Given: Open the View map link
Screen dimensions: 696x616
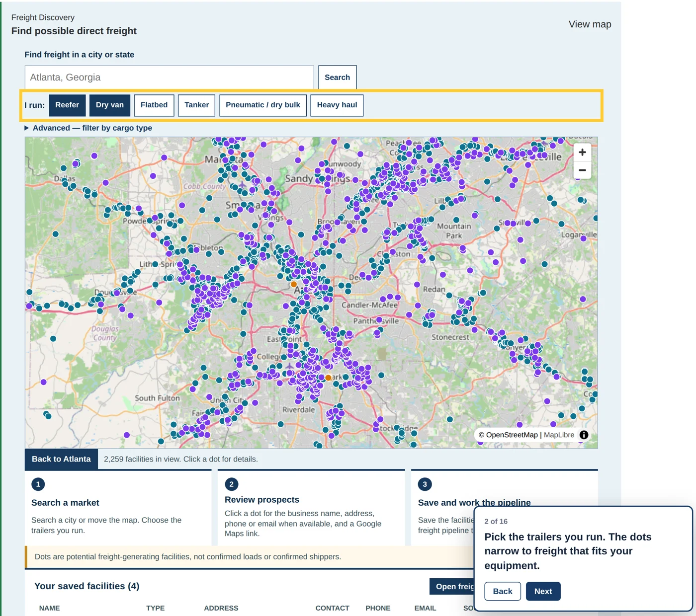Looking at the screenshot, I should tap(590, 24).
